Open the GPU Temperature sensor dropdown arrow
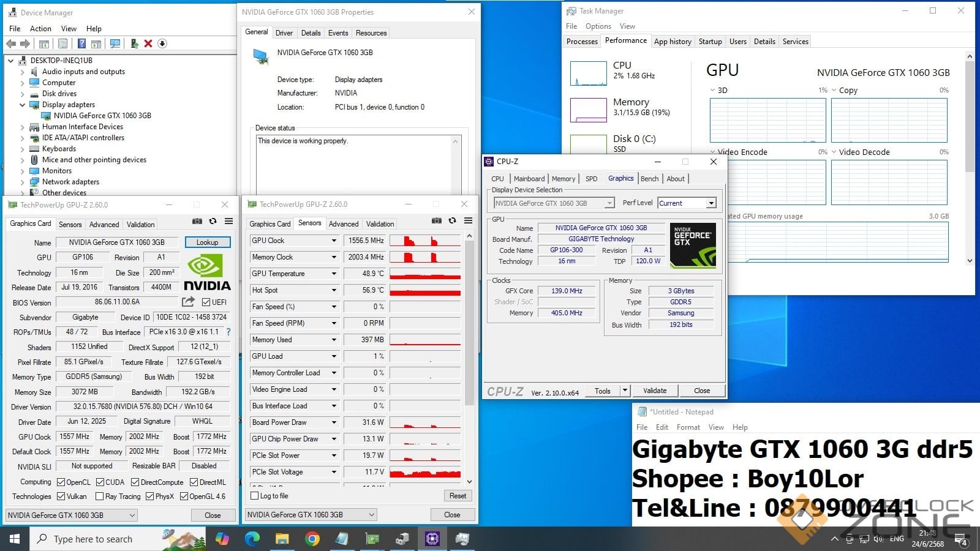Image resolution: width=980 pixels, height=551 pixels. [334, 274]
